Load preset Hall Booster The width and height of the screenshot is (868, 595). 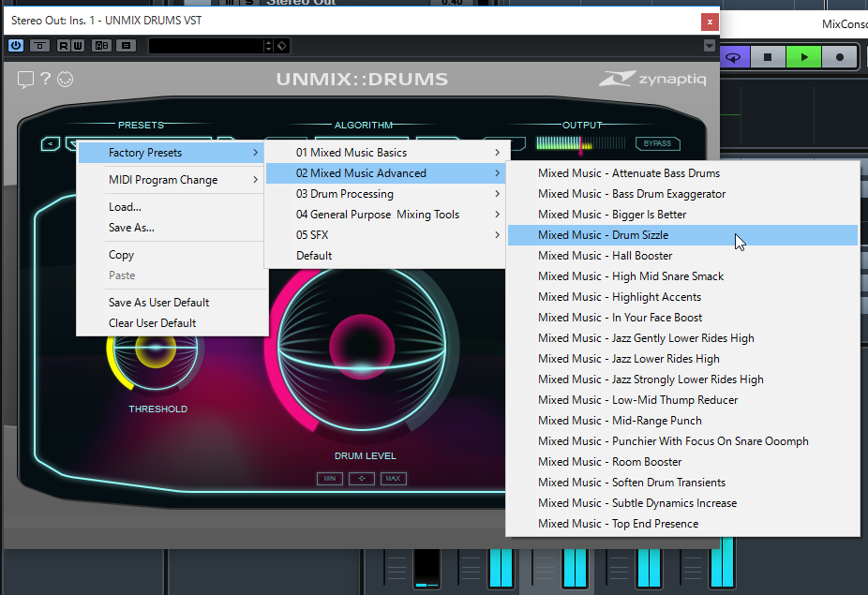pyautogui.click(x=682, y=256)
